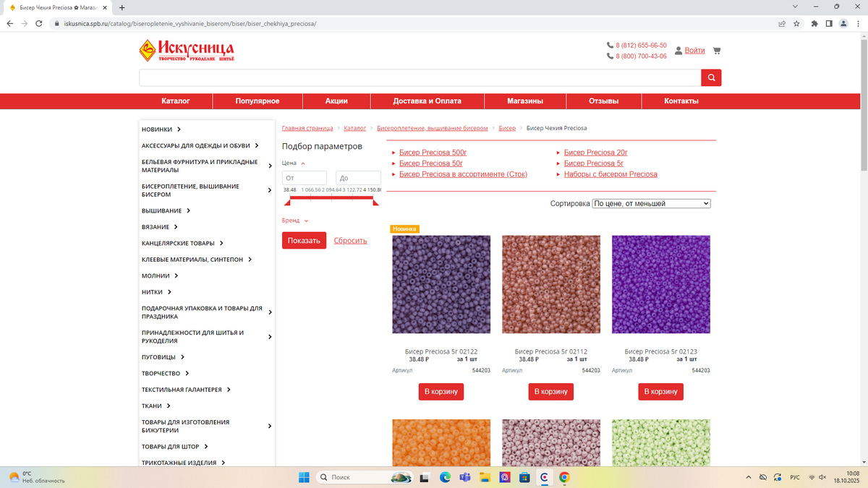Image resolution: width=868 pixels, height=488 pixels.
Task: Open Microsoft Teams from the taskbar
Action: coord(465,477)
